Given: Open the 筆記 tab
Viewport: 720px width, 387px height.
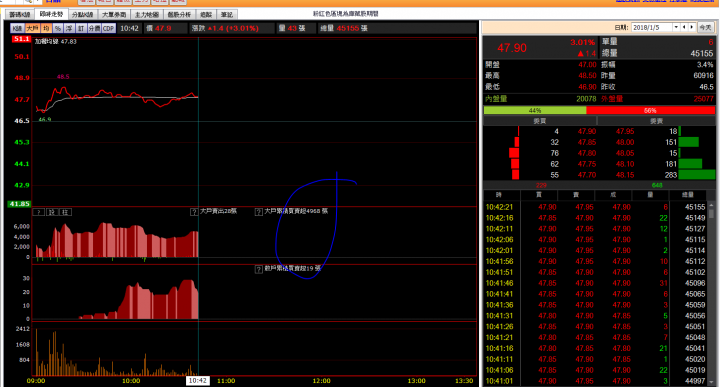Looking at the screenshot, I should tap(226, 15).
